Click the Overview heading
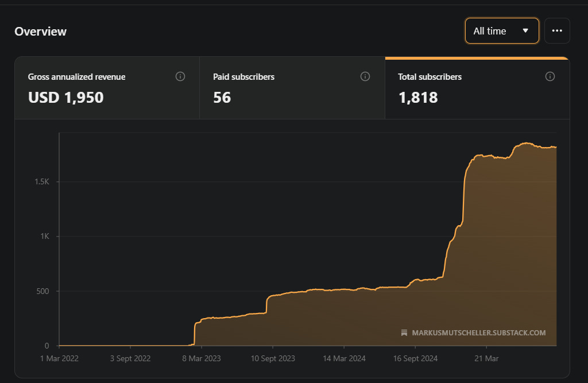Image resolution: width=588 pixels, height=383 pixels. pyautogui.click(x=41, y=32)
